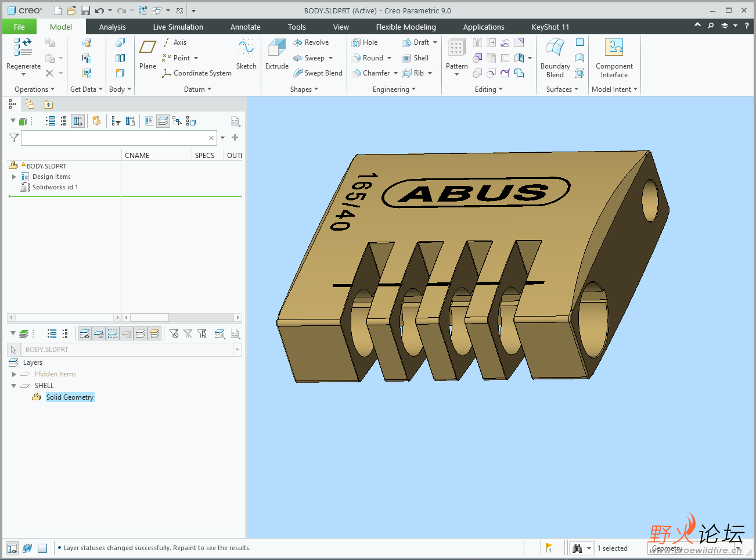Click the Extrude tool icon
The image size is (756, 560).
[277, 48]
